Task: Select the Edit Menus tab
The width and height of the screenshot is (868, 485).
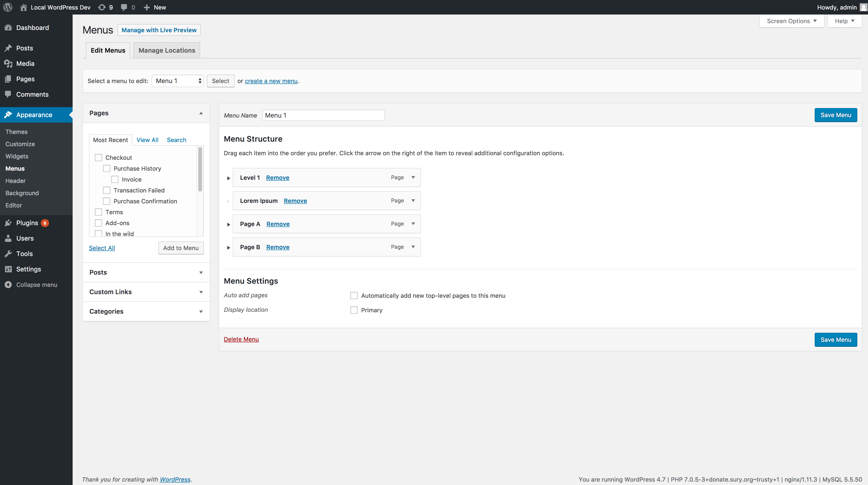Action: (108, 50)
